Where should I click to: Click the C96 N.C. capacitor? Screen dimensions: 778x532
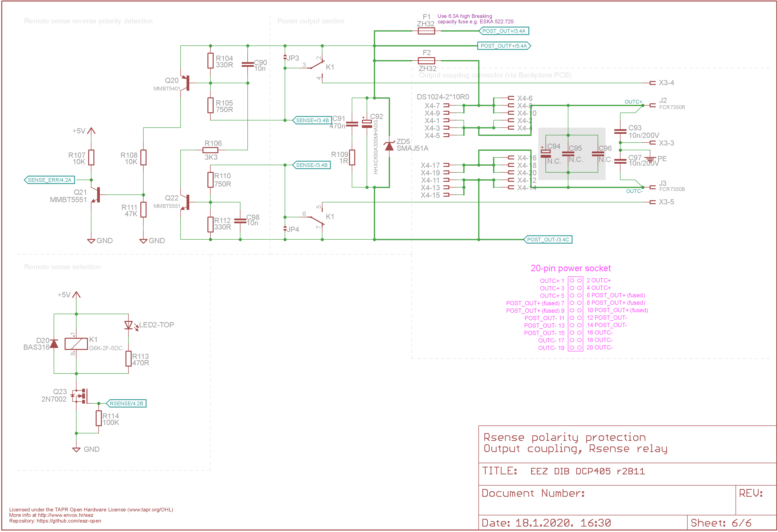[x=598, y=154]
